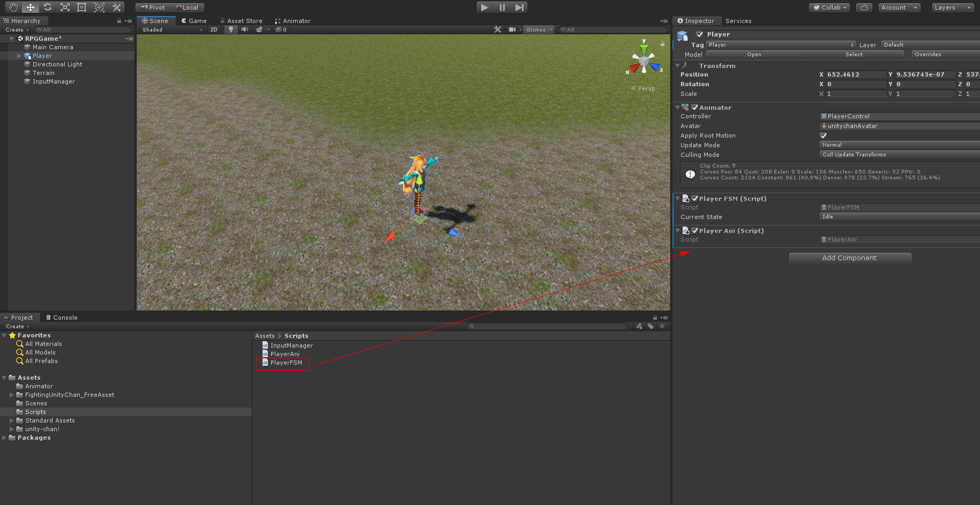Switch to the Asset Store tab
This screenshot has width=980, height=505.
[x=241, y=21]
